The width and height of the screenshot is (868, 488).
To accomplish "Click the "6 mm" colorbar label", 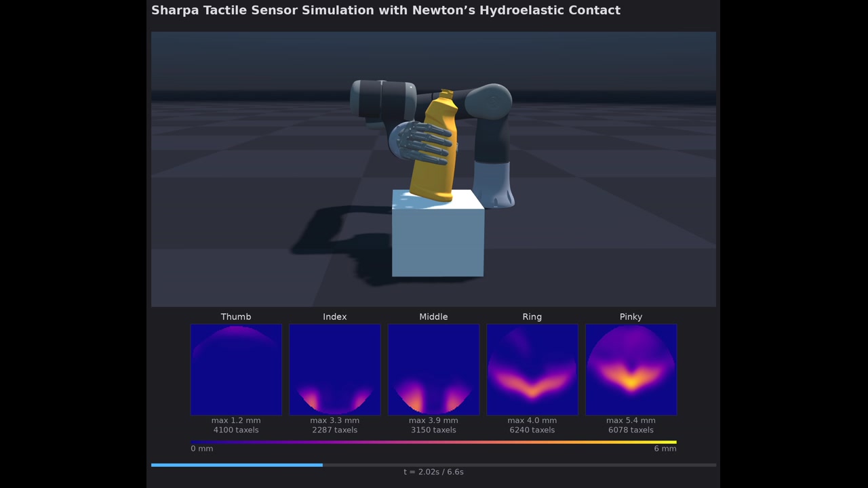I will click(x=665, y=449).
